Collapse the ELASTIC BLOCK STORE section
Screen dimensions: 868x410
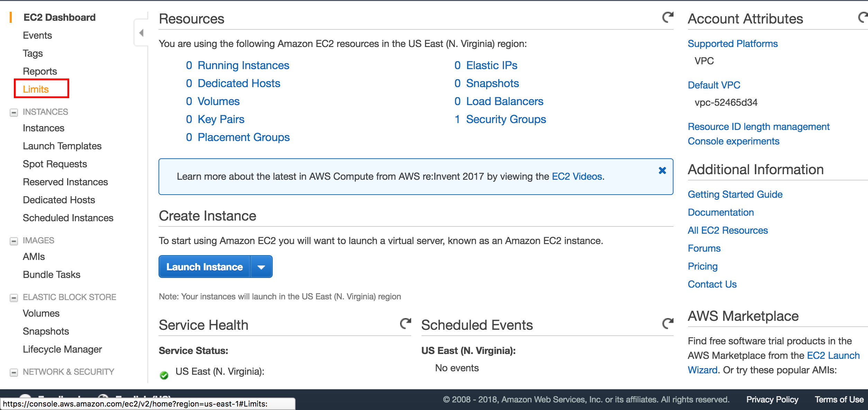tap(14, 298)
